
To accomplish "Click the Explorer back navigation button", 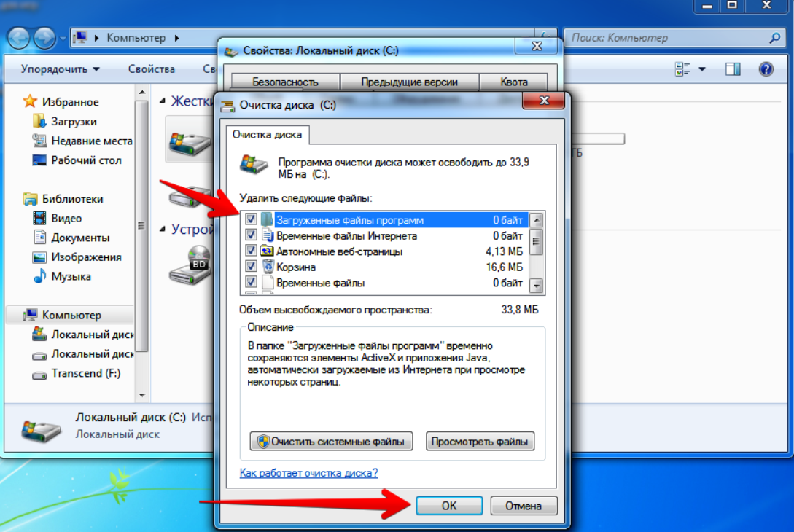I will tap(19, 38).
